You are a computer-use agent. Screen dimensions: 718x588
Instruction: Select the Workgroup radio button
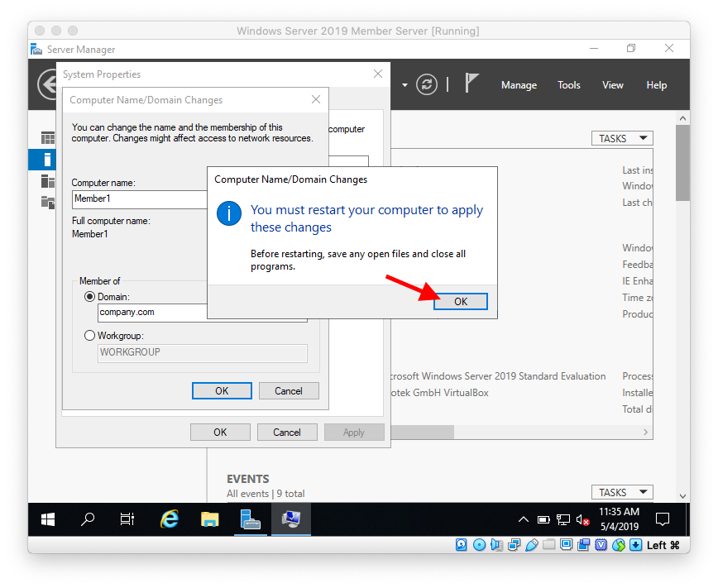[89, 335]
